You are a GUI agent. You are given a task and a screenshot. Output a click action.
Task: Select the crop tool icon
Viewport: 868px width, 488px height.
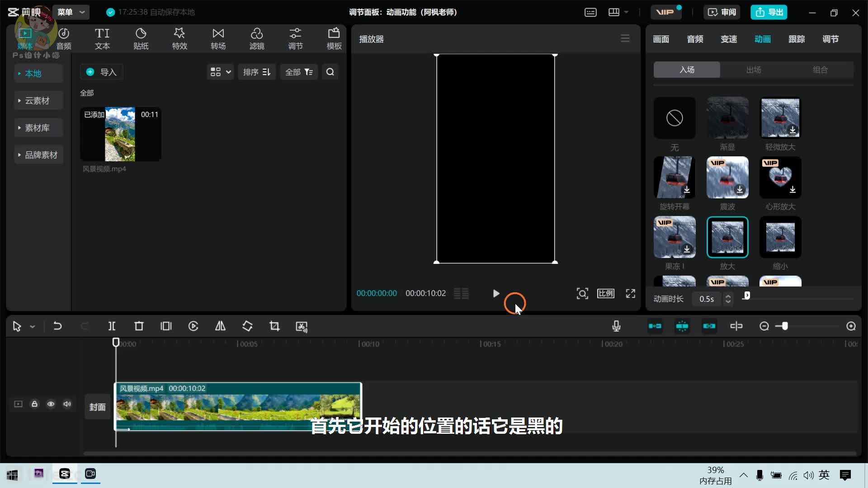click(x=274, y=326)
